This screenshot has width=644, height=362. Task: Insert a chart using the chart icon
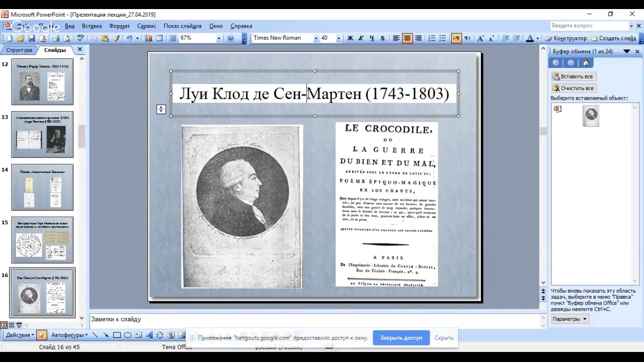(148, 38)
